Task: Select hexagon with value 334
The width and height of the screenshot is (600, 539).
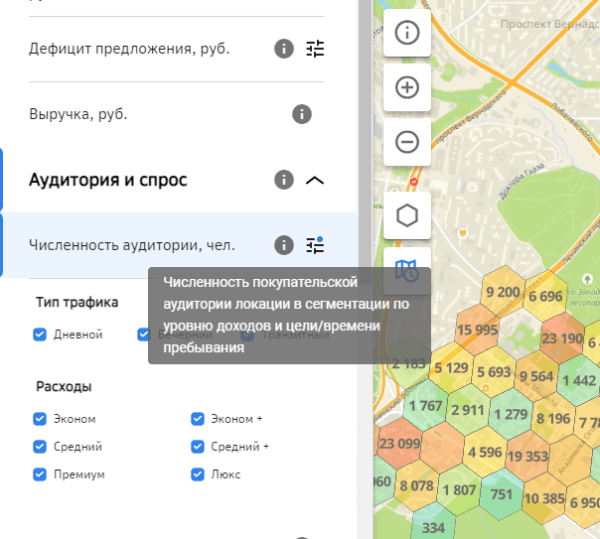Action: tap(433, 528)
